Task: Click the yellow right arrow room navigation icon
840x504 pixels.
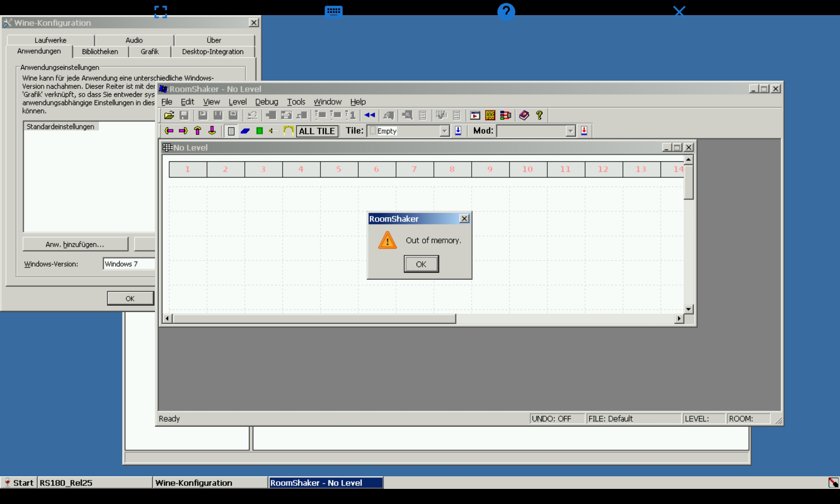Action: tap(183, 131)
